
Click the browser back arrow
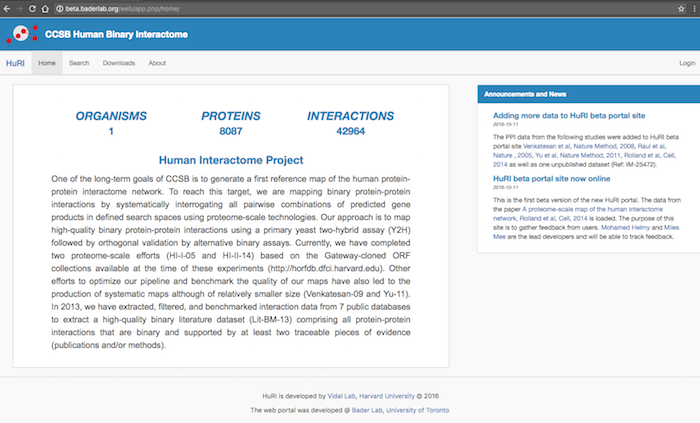pos(6,6)
